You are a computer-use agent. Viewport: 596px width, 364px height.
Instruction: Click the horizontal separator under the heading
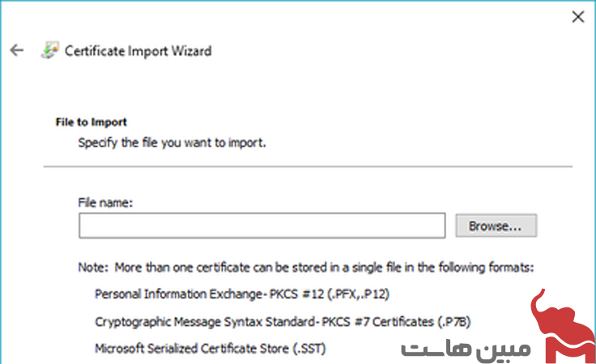[x=308, y=167]
